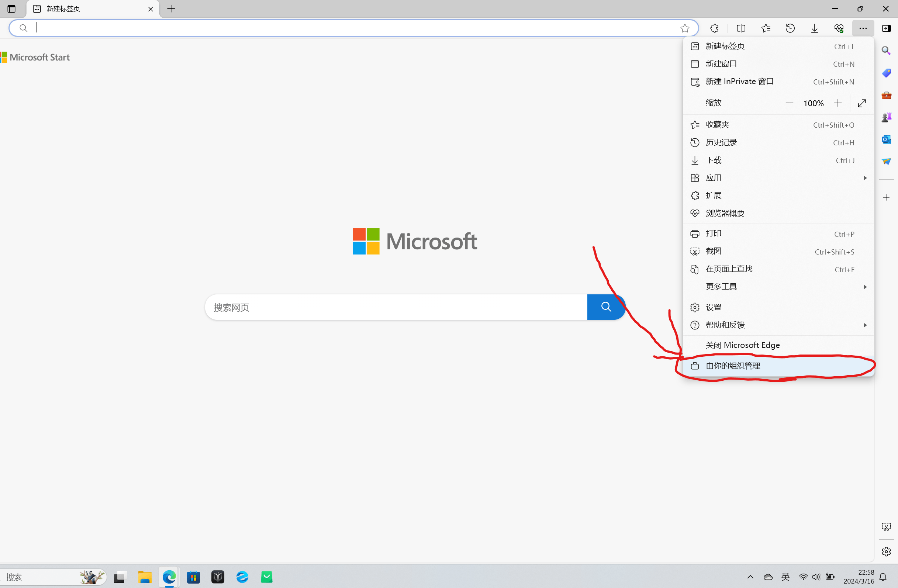
Task: Open the taskbar clock showing 22:58
Action: point(859,577)
